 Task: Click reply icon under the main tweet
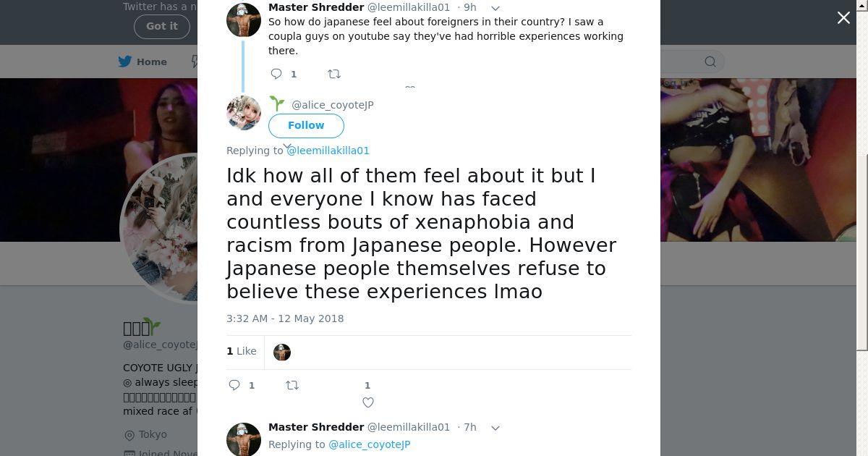click(x=234, y=385)
